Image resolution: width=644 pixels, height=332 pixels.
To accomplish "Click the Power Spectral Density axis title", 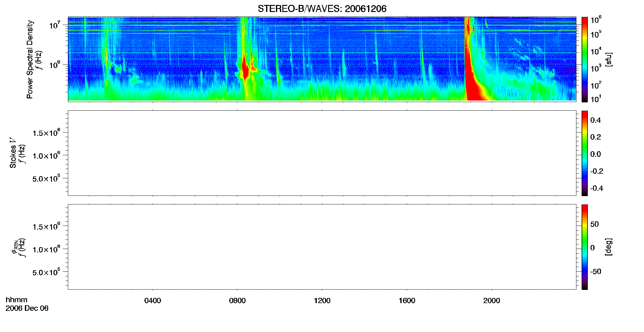I will pyautogui.click(x=30, y=59).
